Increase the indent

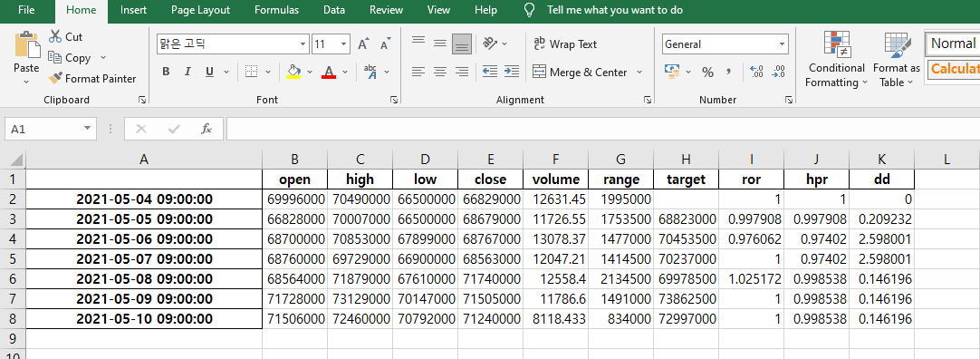click(x=512, y=72)
